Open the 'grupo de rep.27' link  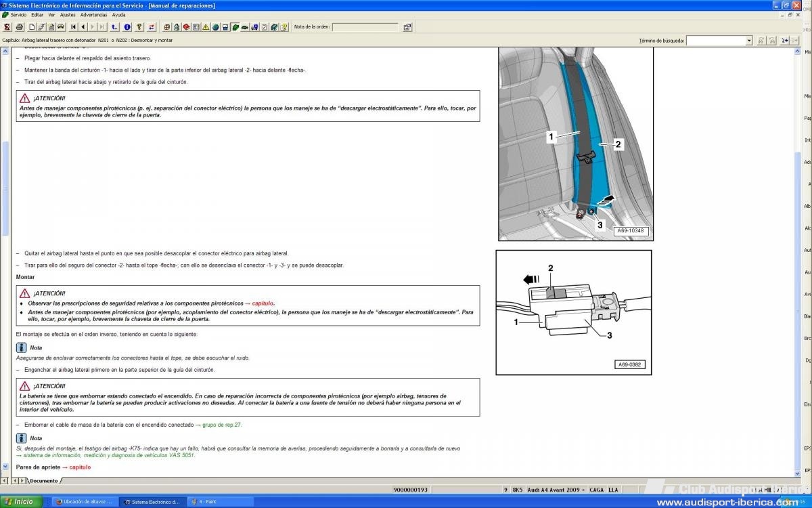click(x=222, y=425)
